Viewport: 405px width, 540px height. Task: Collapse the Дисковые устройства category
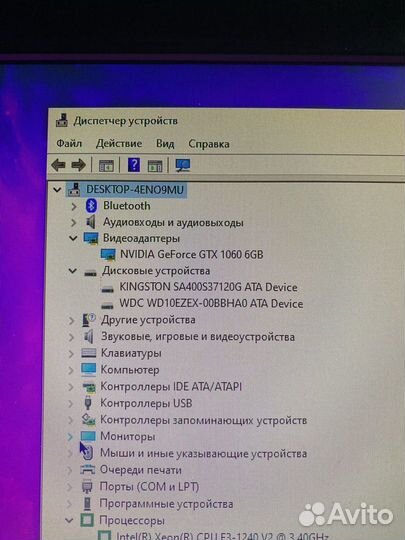click(72, 271)
